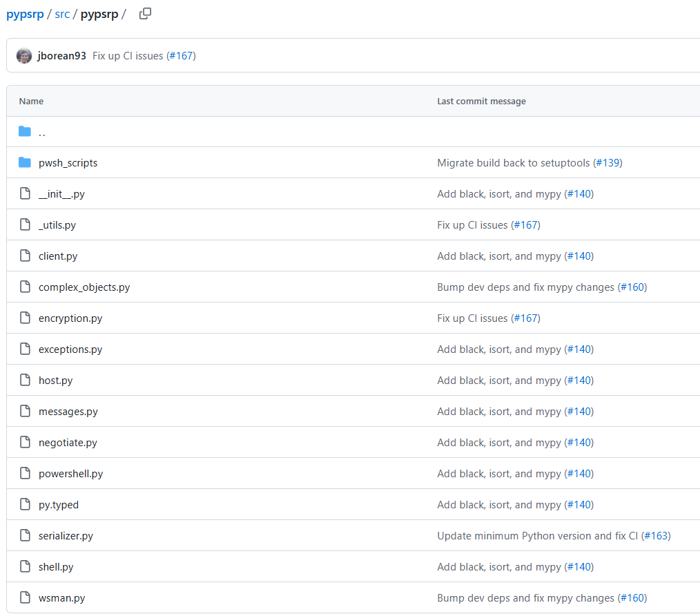Open complex_objects.py file
The height and width of the screenshot is (614, 700).
pos(84,287)
